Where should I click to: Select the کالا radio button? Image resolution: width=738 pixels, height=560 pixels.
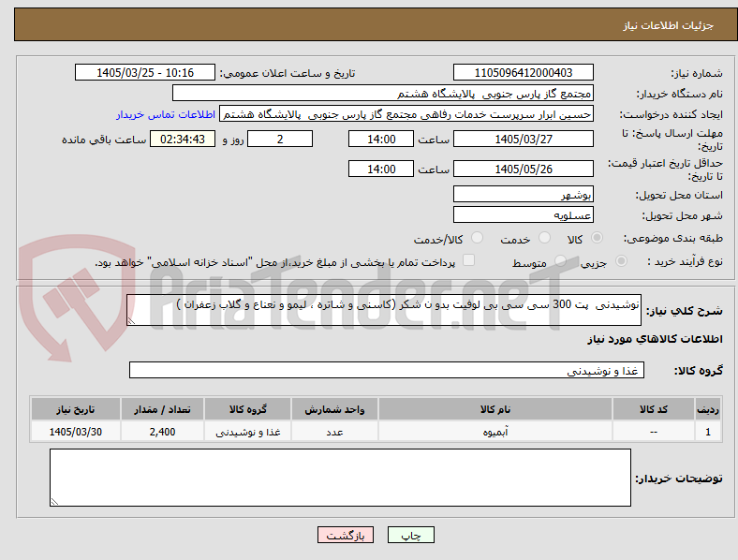tap(597, 238)
